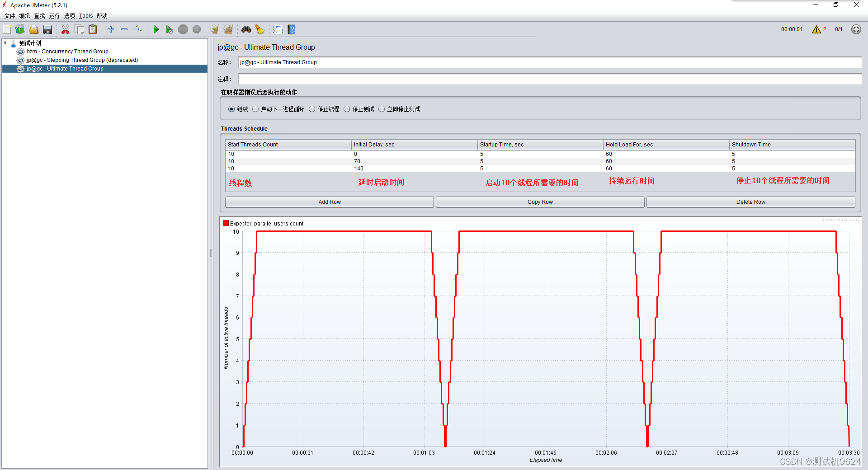The image size is (868, 470).
Task: Select Stepping Thread Group (deprecated) node
Action: 82,60
